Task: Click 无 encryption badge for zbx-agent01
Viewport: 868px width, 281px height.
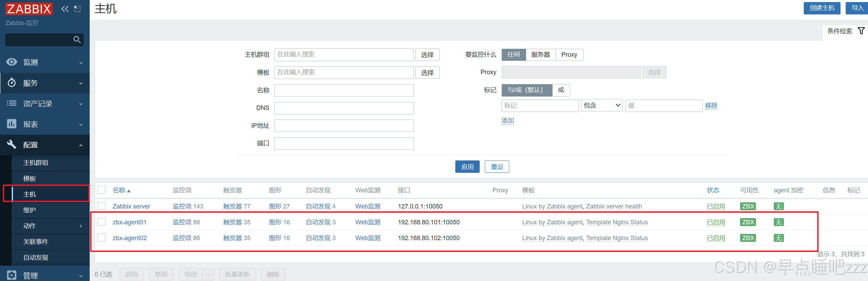Action: [779, 222]
